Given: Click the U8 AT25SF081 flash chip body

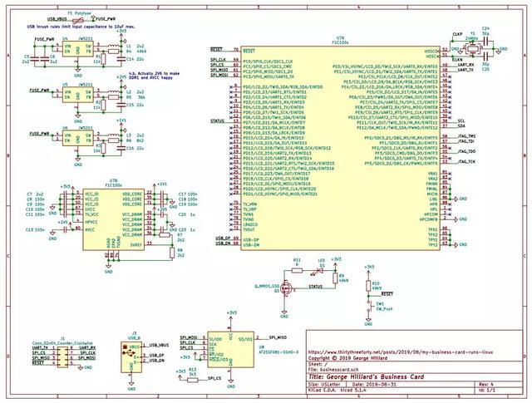Looking at the screenshot, I should (231, 349).
